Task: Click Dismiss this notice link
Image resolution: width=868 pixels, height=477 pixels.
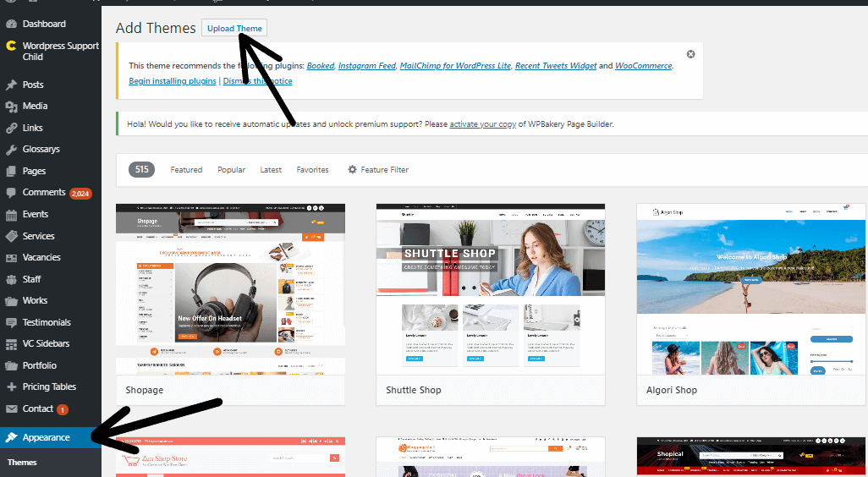Action: 257,81
